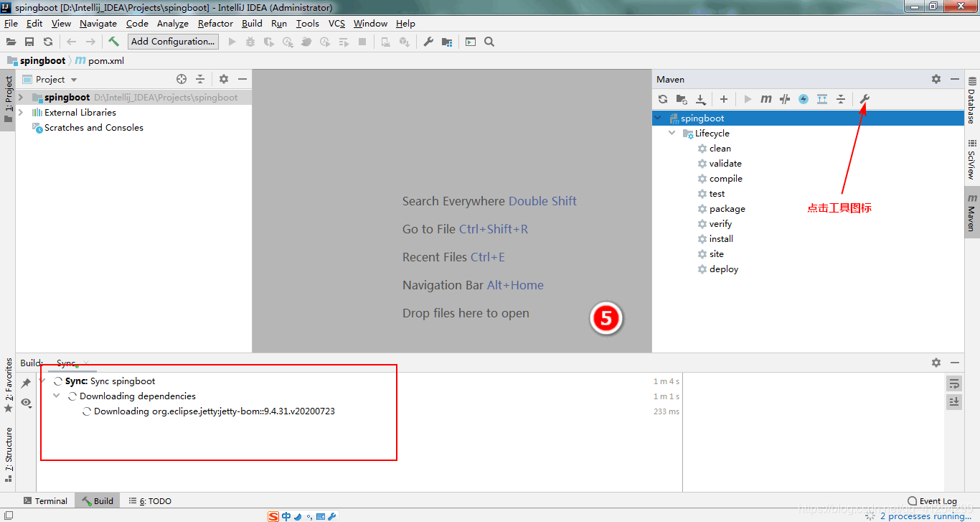
Task: Open the Tools menu
Action: (307, 24)
